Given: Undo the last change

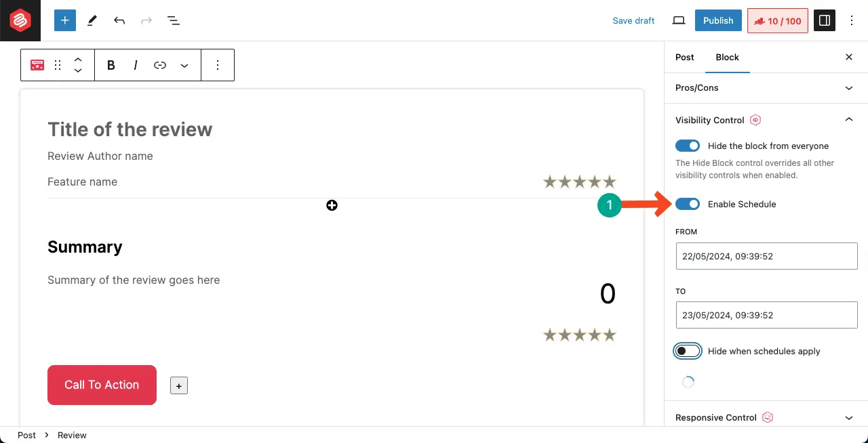Looking at the screenshot, I should (119, 20).
